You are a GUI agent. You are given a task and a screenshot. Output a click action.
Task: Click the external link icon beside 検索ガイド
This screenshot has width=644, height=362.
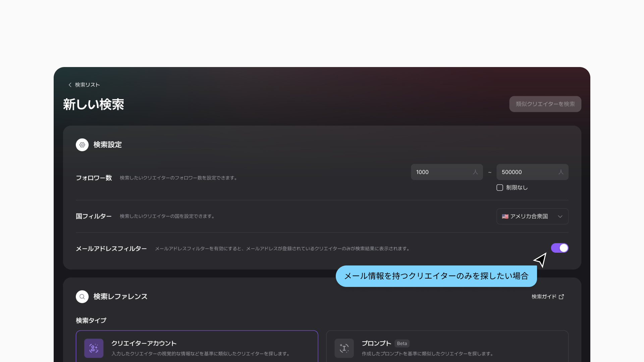coord(561,297)
